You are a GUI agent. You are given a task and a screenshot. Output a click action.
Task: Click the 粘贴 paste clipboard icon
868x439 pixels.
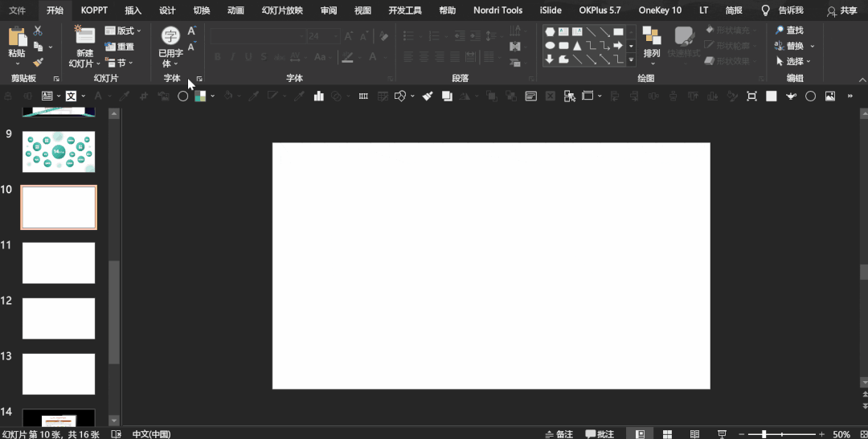pos(17,36)
